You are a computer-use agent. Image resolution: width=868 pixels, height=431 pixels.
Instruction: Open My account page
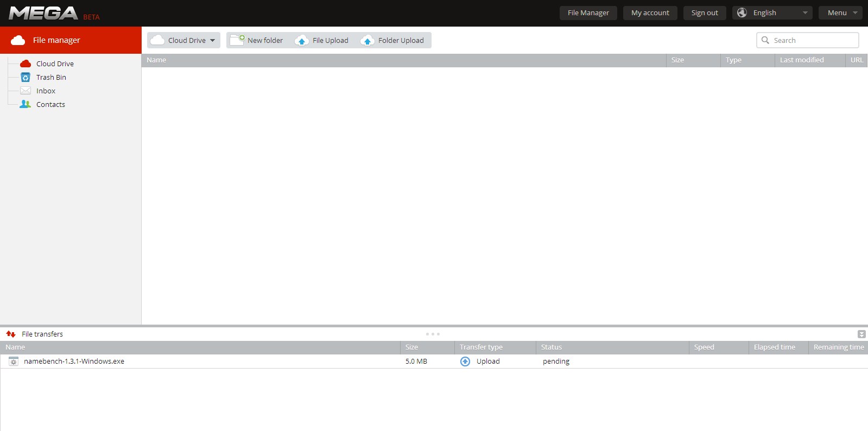(650, 12)
